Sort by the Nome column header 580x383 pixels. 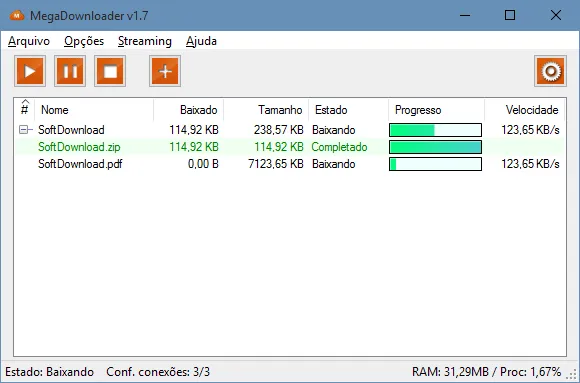coord(94,110)
